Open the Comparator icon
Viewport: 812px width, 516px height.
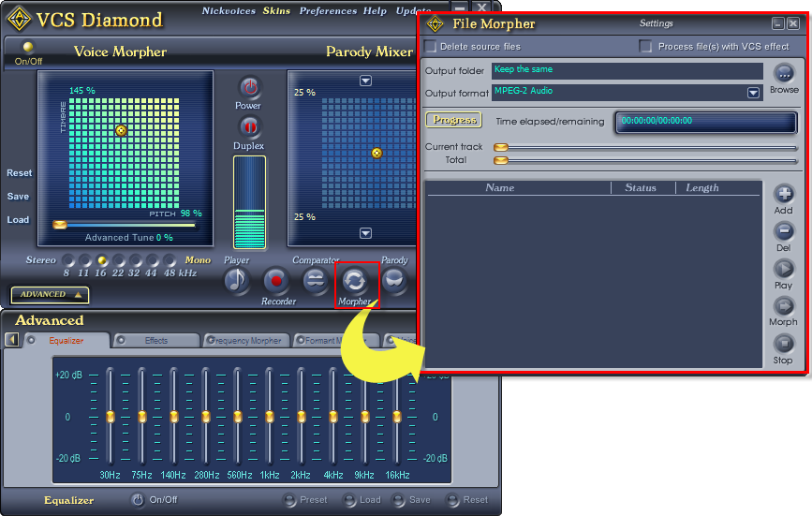316,281
